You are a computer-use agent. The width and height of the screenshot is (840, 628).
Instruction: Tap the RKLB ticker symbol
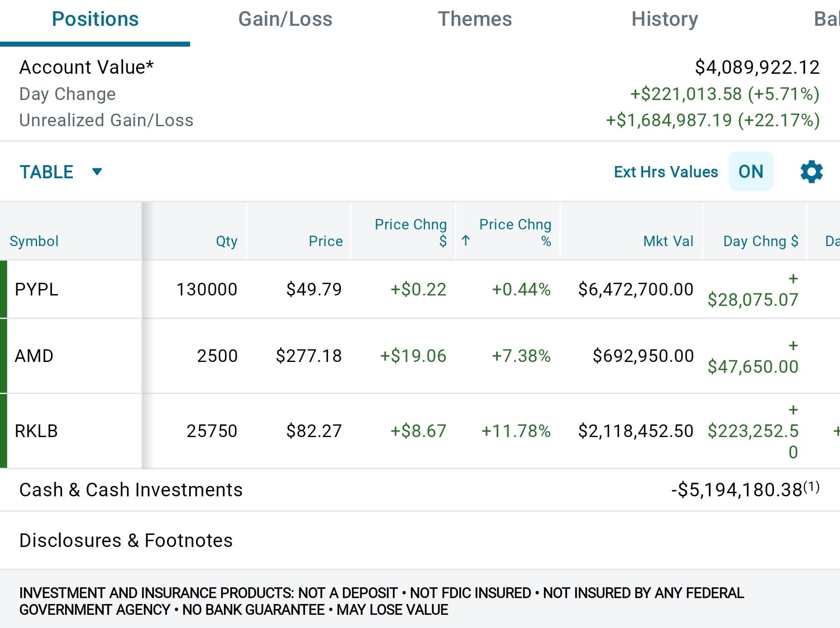pos(36,431)
